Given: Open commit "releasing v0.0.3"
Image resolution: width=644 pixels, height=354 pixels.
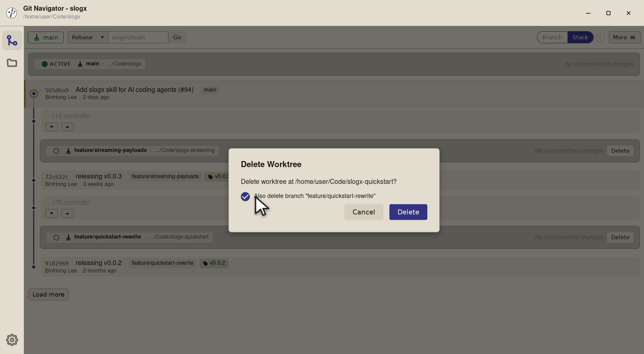Looking at the screenshot, I should [99, 176].
